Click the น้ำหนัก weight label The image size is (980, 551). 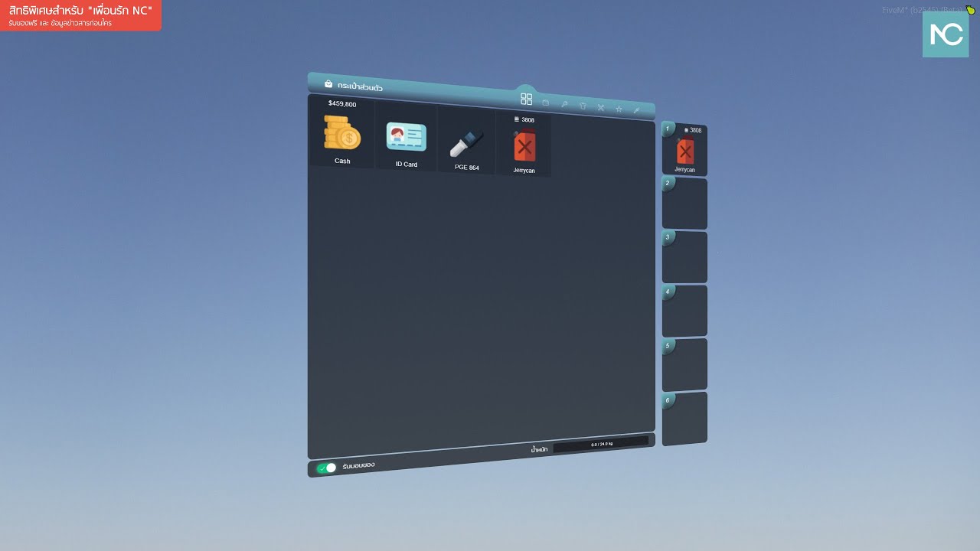539,449
